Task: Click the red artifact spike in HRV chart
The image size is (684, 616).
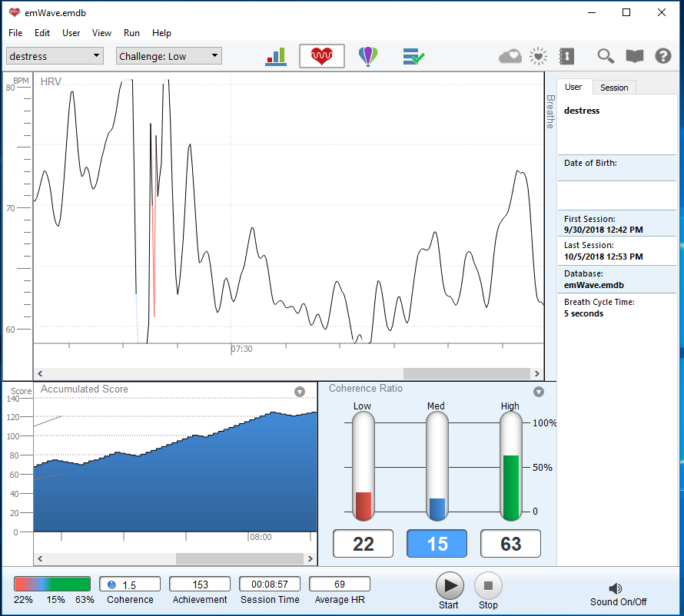Action: click(x=154, y=227)
